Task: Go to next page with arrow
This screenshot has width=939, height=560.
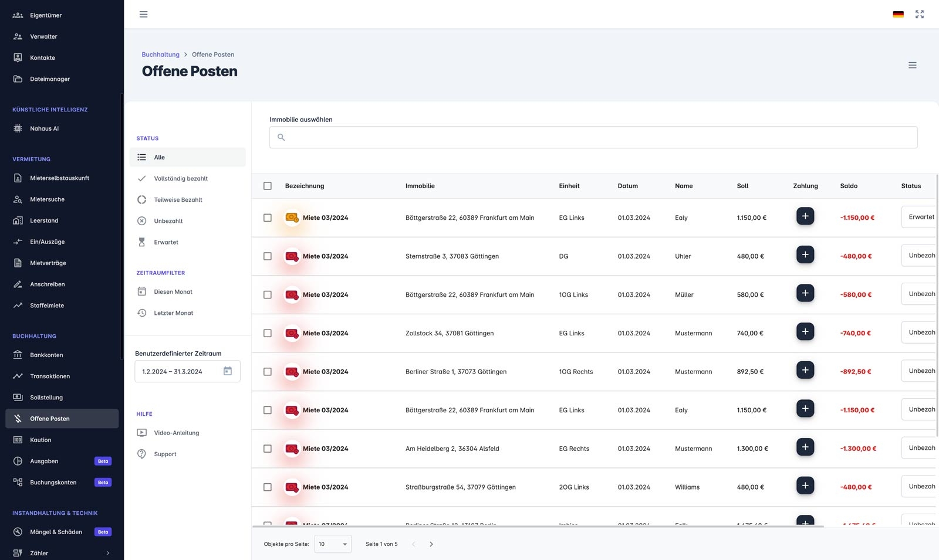Action: pos(431,544)
